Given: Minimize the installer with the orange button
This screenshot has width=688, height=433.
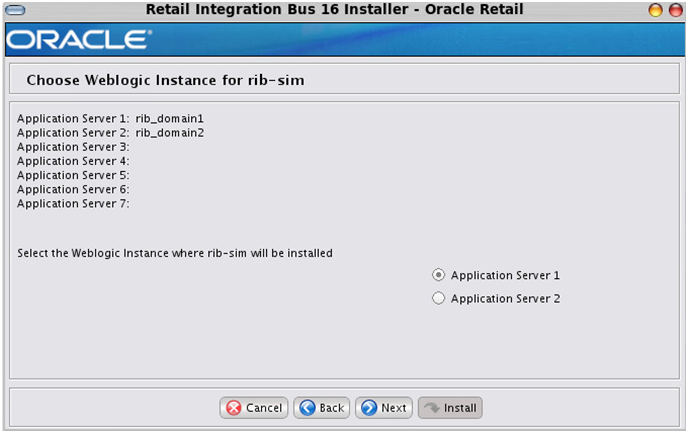Looking at the screenshot, I should coord(656,10).
